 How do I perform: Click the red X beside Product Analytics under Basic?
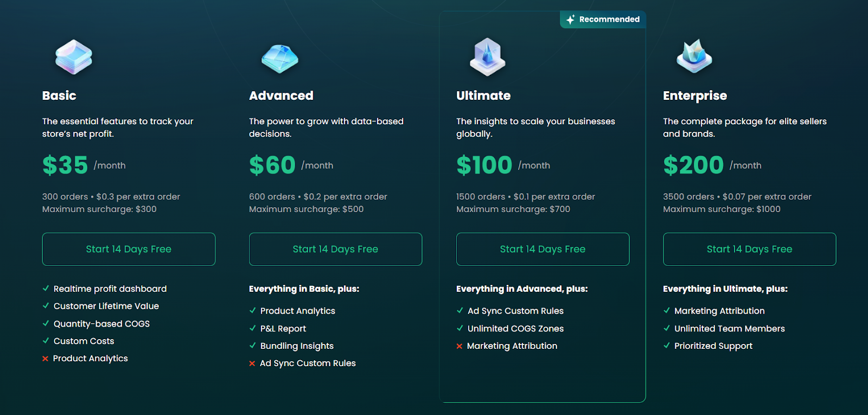(45, 358)
